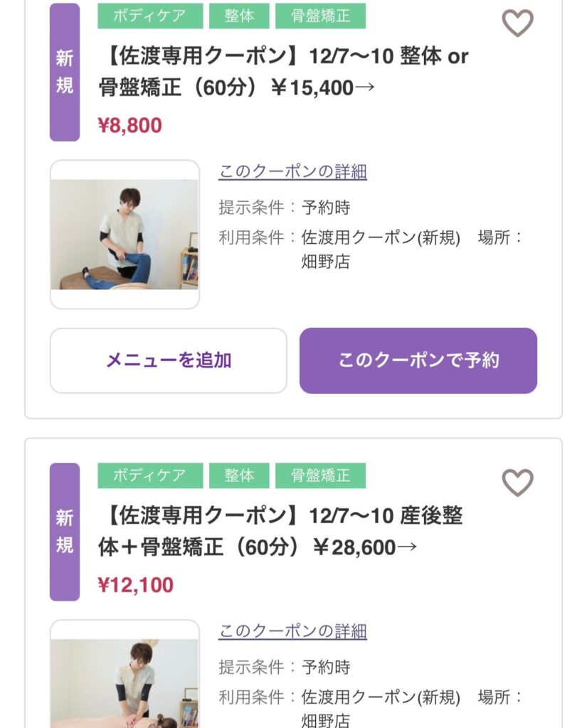Select 整体 tag on the ¥8,800 coupon
This screenshot has width=587, height=728.
point(239,16)
